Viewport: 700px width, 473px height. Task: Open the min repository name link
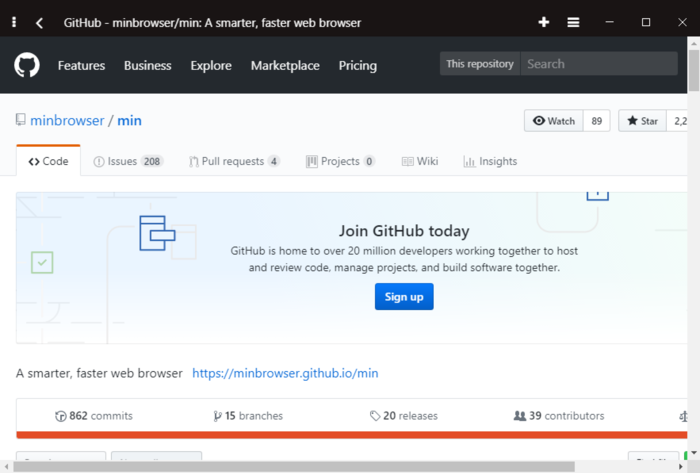coord(129,120)
